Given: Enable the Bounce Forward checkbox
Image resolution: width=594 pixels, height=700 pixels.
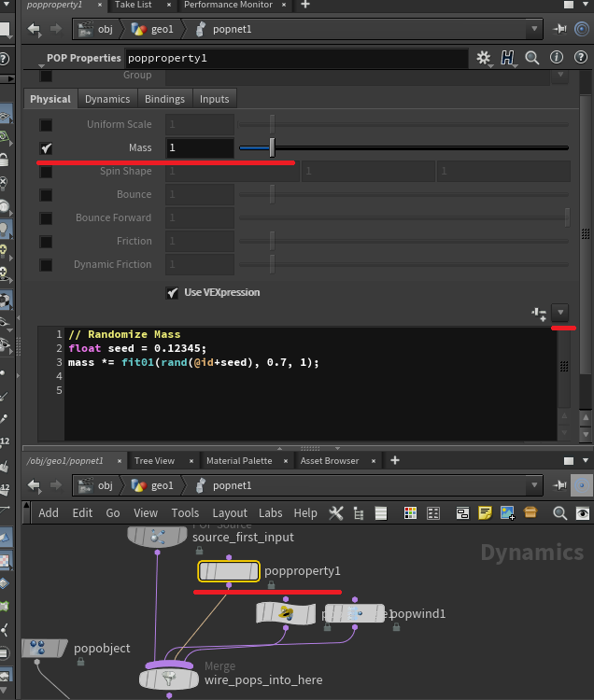Looking at the screenshot, I should [46, 217].
